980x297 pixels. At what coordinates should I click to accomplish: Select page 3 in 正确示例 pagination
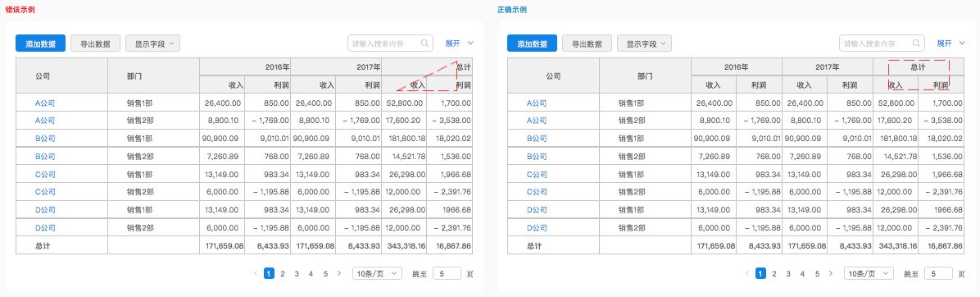pyautogui.click(x=789, y=273)
